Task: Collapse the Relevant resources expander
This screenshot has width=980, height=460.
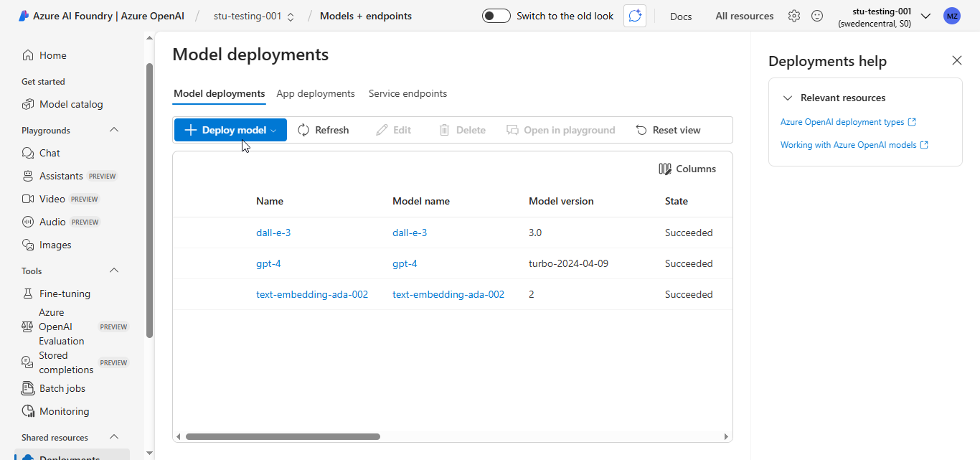Action: click(788, 98)
